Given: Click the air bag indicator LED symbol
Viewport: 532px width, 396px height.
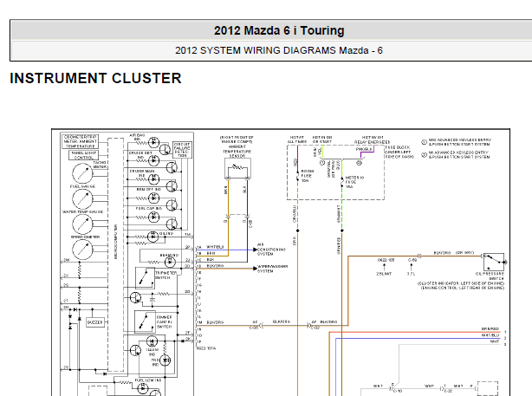Looking at the screenshot, I should click(x=154, y=142).
